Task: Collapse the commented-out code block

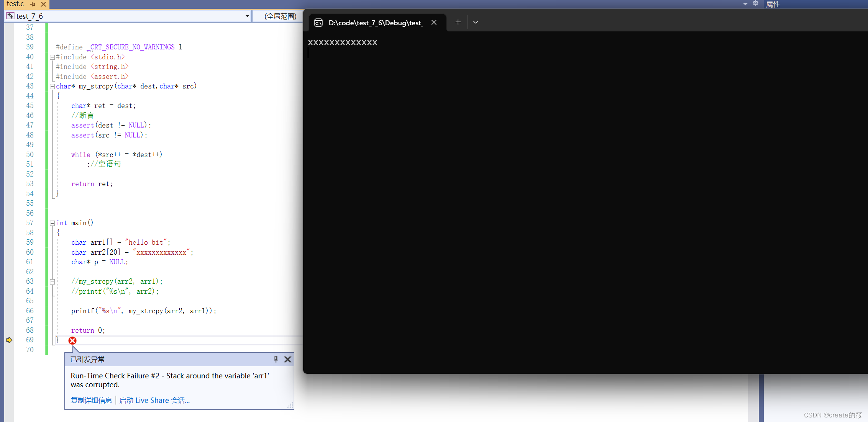Action: (x=52, y=282)
